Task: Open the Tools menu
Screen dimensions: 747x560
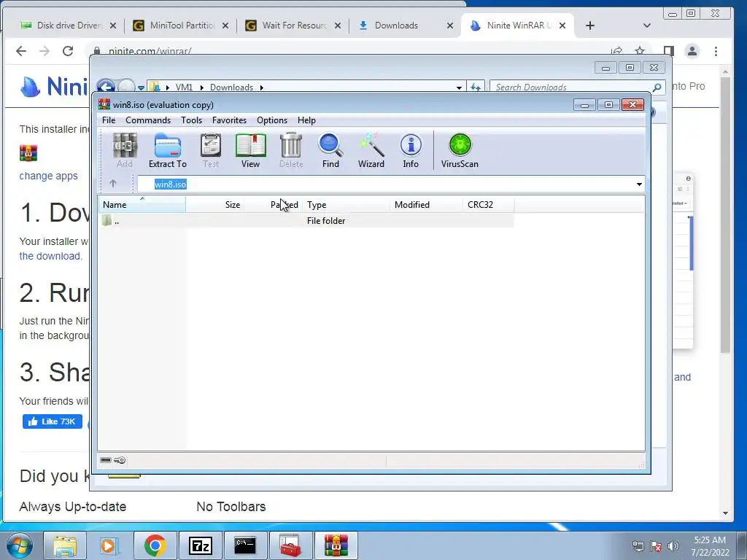Action: tap(192, 120)
